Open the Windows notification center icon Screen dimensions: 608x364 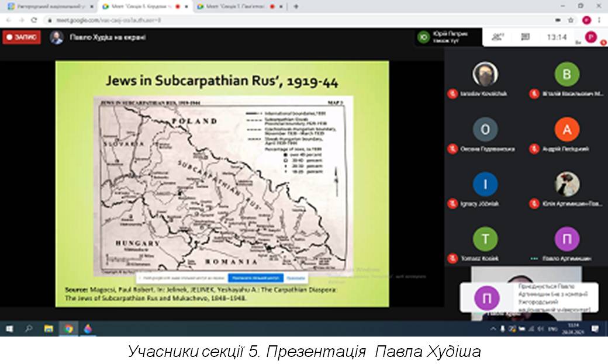tap(595, 329)
